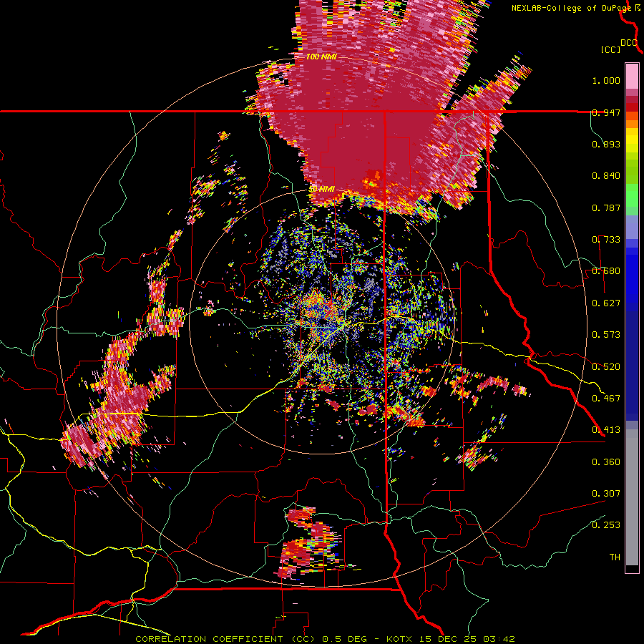This screenshot has height=644, width=644.
Task: Select the 0.627 legend value
Action: [x=606, y=303]
